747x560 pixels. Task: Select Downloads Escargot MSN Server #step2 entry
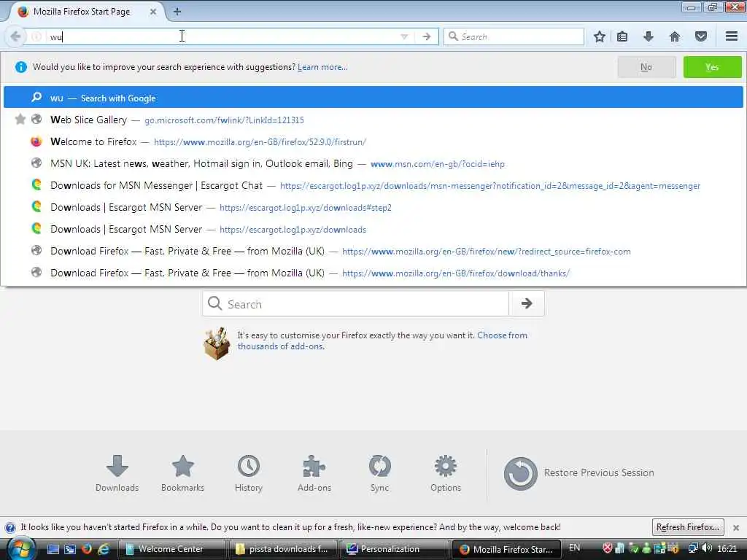(x=373, y=207)
